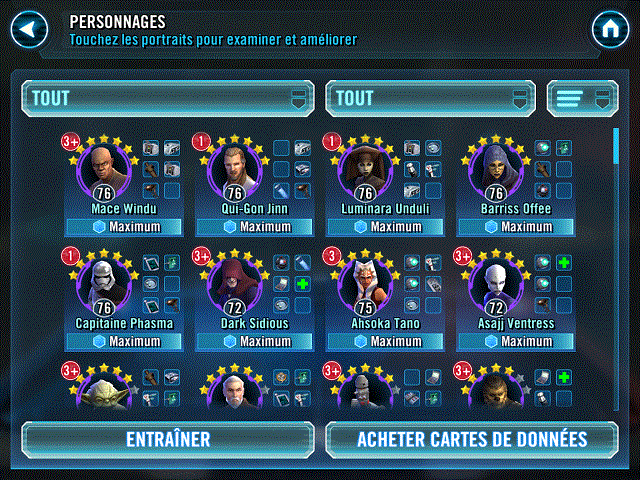This screenshot has width=640, height=480.
Task: Tap Capitaine Phasma portrait
Action: (104, 285)
